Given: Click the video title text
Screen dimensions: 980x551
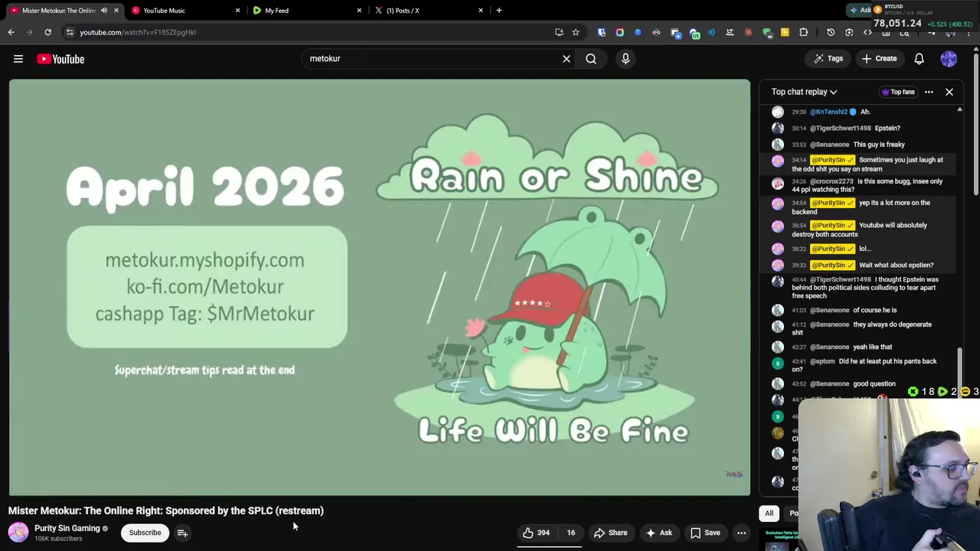Looking at the screenshot, I should tap(166, 510).
